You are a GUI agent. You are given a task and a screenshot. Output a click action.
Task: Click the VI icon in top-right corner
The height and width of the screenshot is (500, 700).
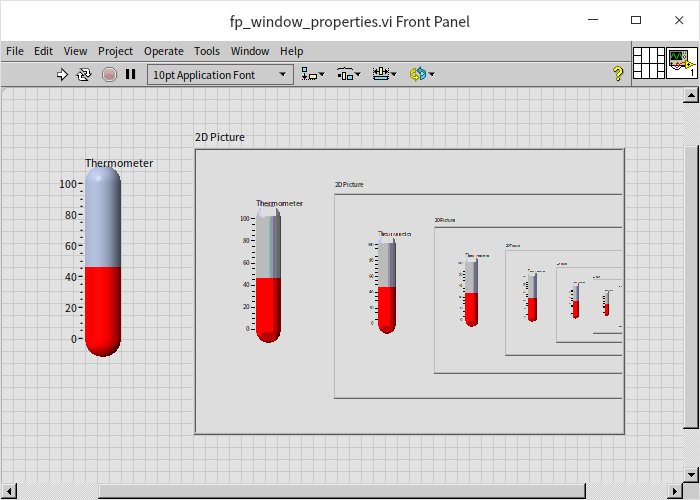[x=682, y=62]
